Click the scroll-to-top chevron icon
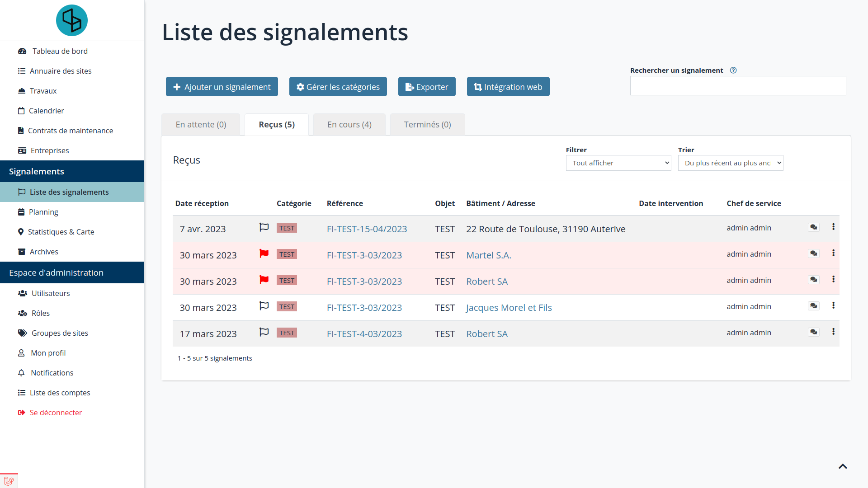The height and width of the screenshot is (488, 868). [843, 466]
